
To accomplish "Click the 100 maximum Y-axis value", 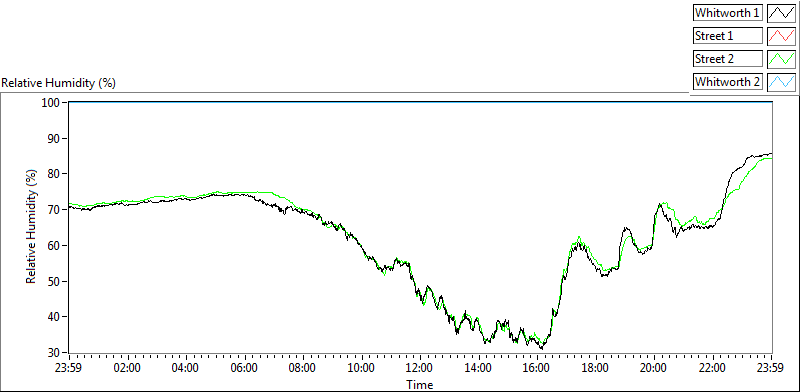I will click(x=53, y=103).
